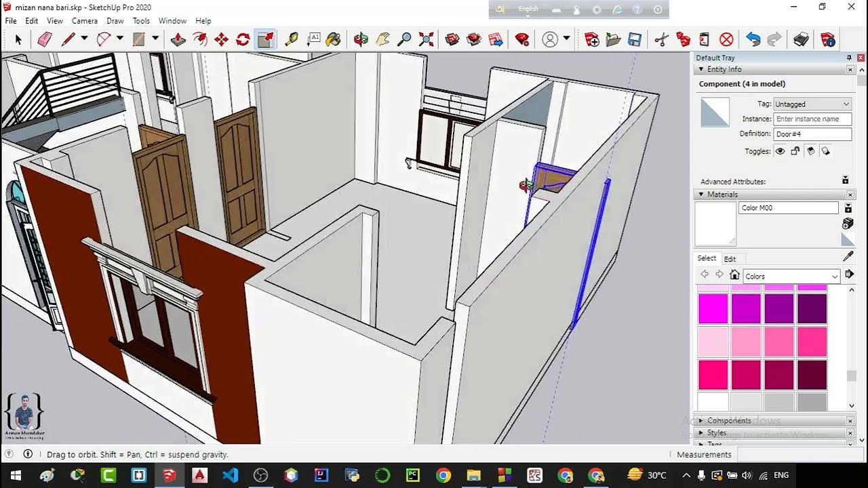Close the Entity Info panel
Image resolution: width=868 pixels, height=488 pixels.
tap(850, 69)
